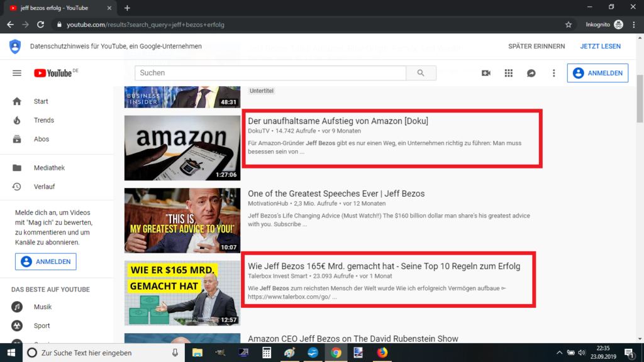Open 'One of the Greatest Speeches Ever' title
The width and height of the screenshot is (644, 362).
[x=336, y=194]
